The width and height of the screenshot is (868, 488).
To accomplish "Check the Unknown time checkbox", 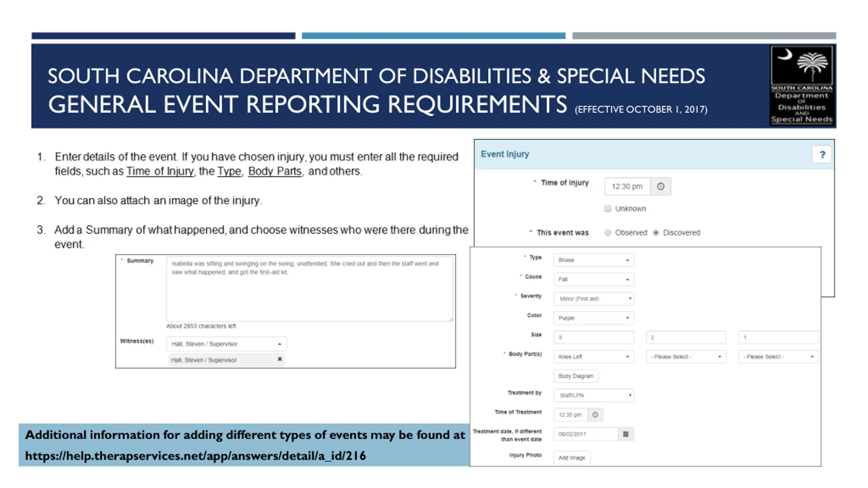I will coord(608,208).
